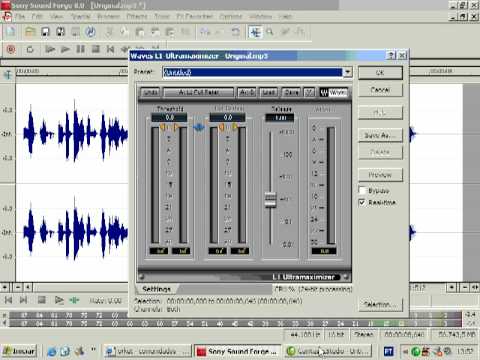Click the Threshold value field showing 0.0
Image resolution: width=480 pixels, height=360 pixels.
click(169, 117)
